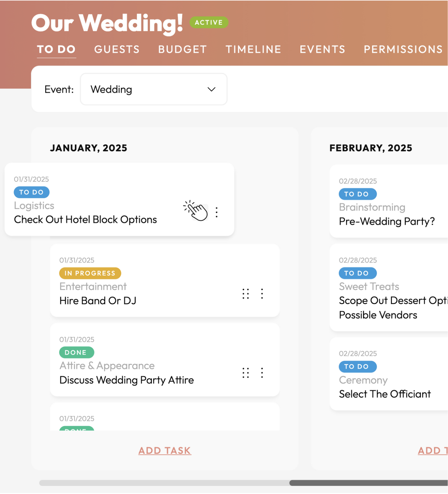Screen dimensions: 448x494
Task: Open three-dot menu for Check Out Hotel Block Options
Action: 217,212
